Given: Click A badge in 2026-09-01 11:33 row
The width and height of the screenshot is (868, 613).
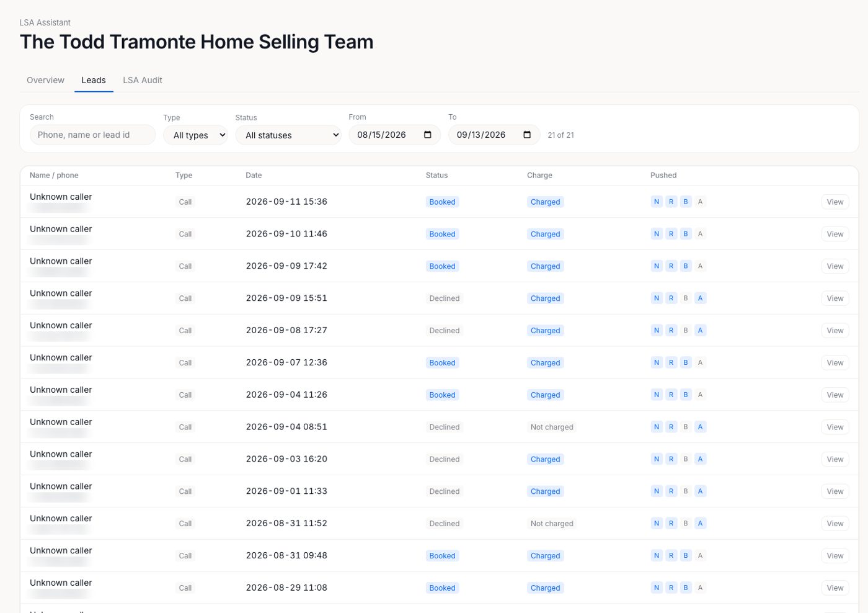Looking at the screenshot, I should tap(700, 492).
